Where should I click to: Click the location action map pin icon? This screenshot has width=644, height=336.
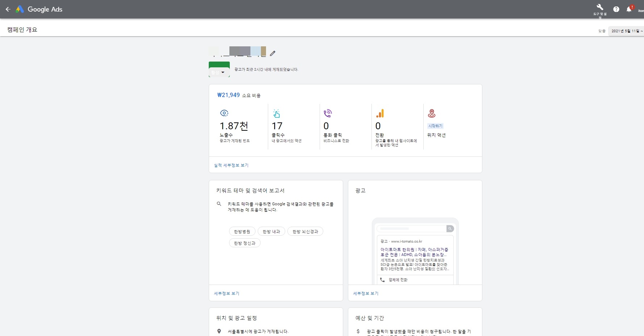tap(432, 113)
